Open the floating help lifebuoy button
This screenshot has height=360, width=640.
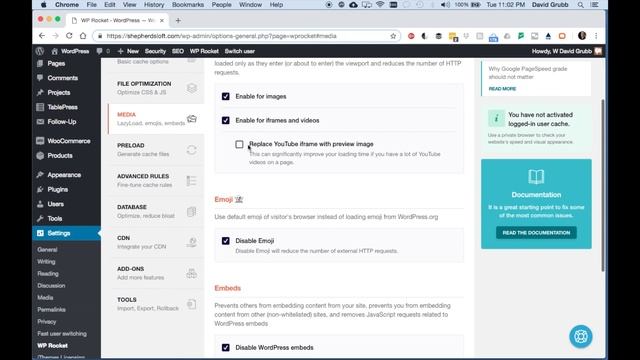pyautogui.click(x=580, y=336)
